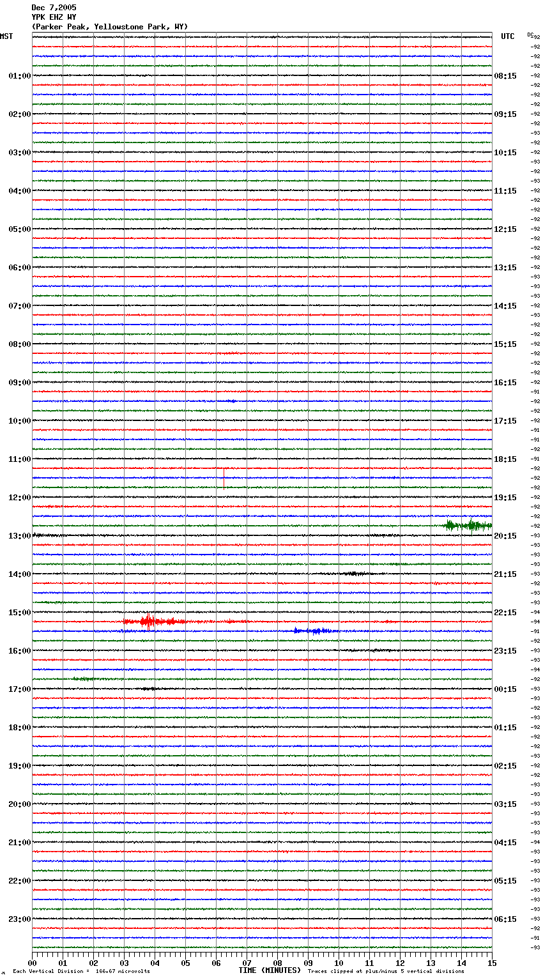Choose the '17:00' MST time label
543x980 pixels.
coord(19,689)
